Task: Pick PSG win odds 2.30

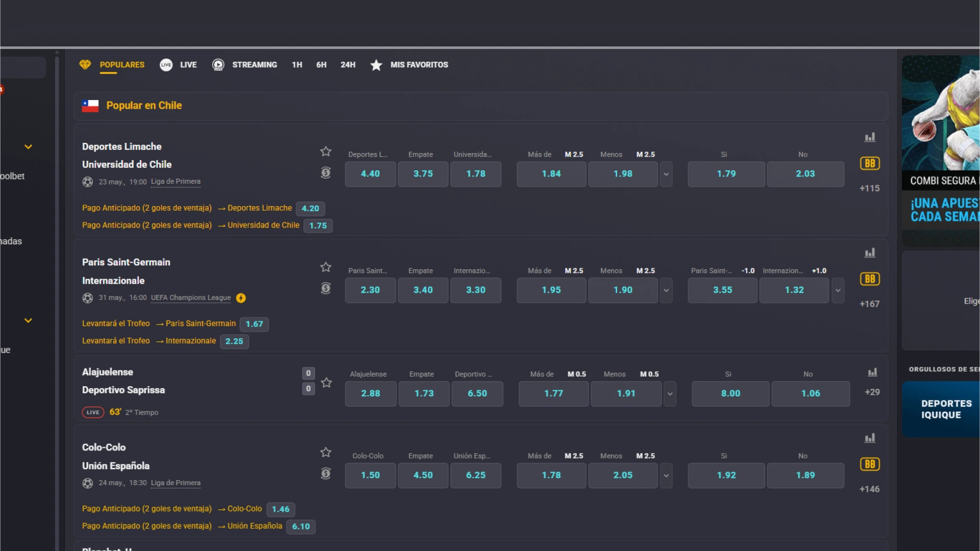Action: [x=370, y=290]
